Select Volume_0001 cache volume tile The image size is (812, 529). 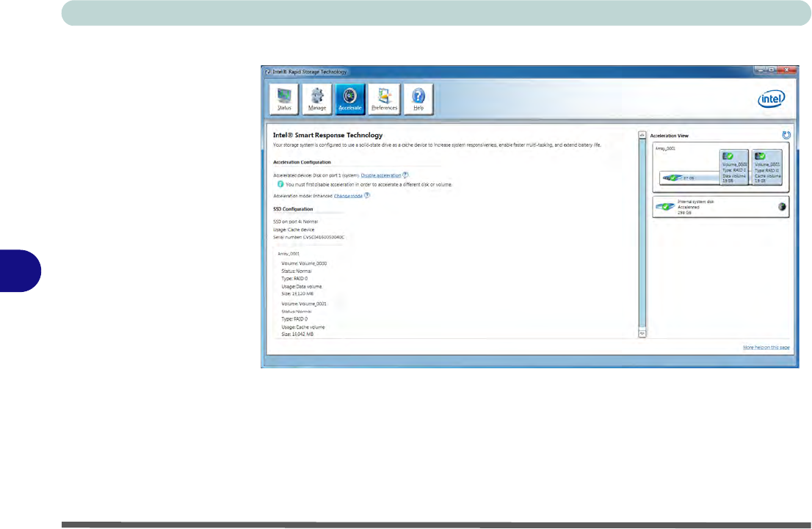click(767, 167)
